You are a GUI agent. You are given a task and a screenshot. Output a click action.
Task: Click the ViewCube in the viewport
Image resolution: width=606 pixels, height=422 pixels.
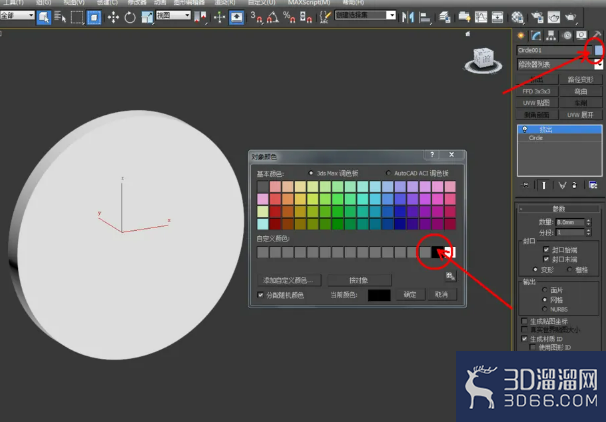point(483,60)
